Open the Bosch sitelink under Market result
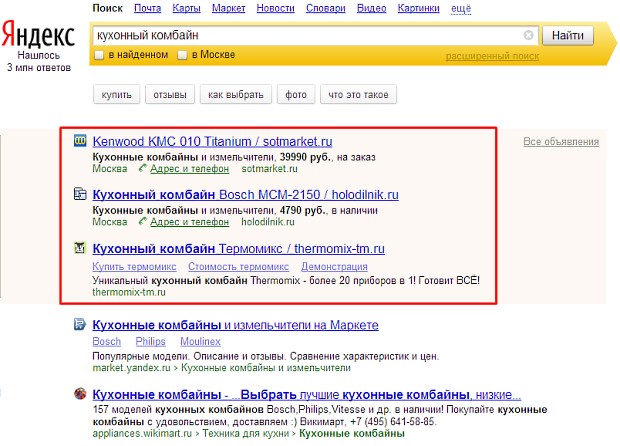This screenshot has height=446, width=620. click(x=107, y=341)
